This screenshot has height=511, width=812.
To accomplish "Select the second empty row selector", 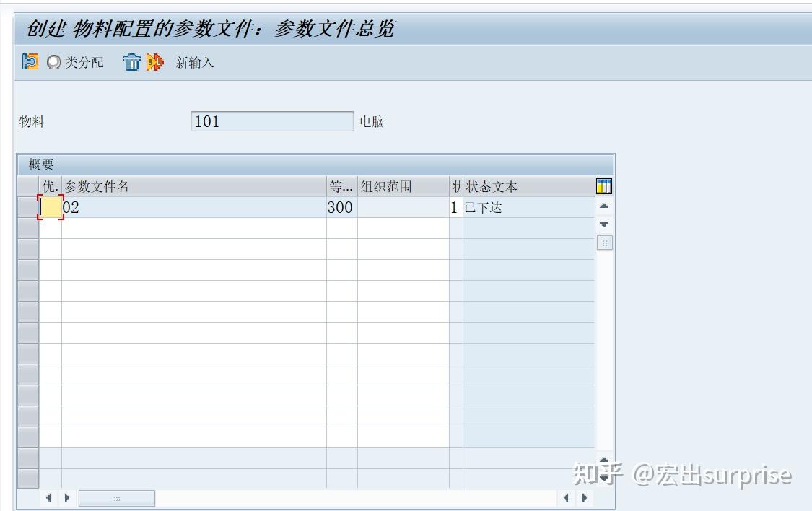I will [29, 227].
